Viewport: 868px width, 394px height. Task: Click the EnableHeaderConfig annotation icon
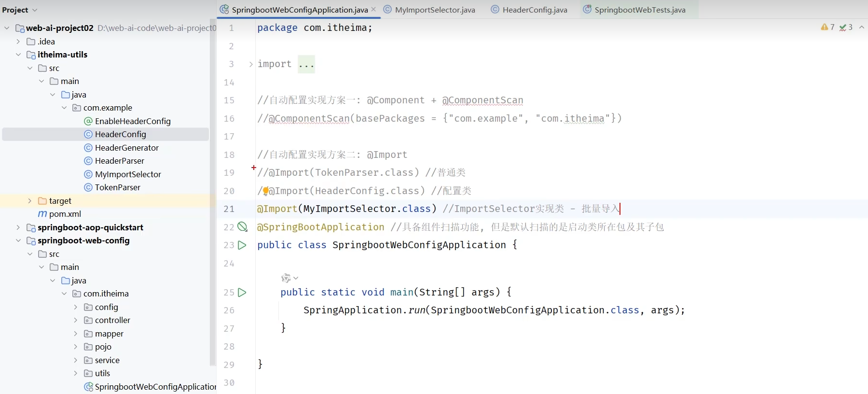click(x=88, y=121)
